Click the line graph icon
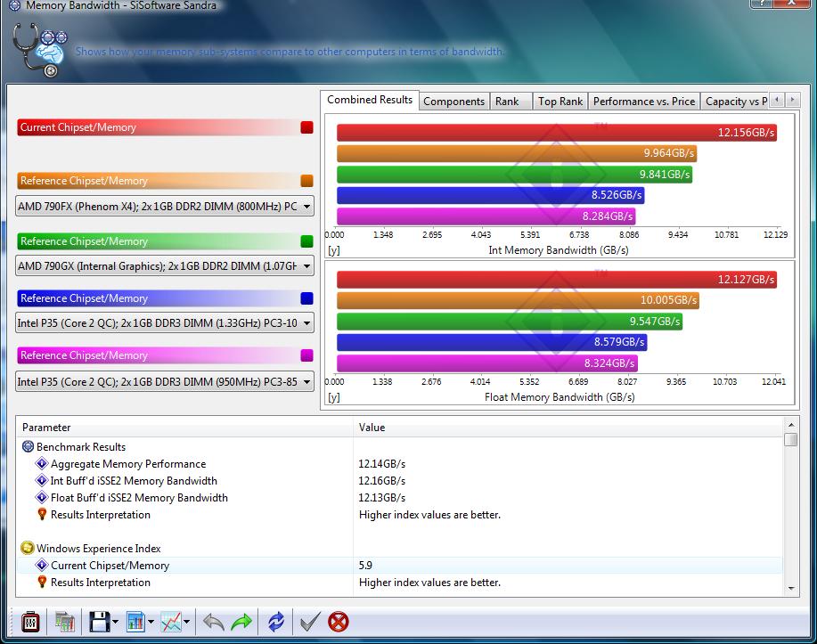 point(171,622)
